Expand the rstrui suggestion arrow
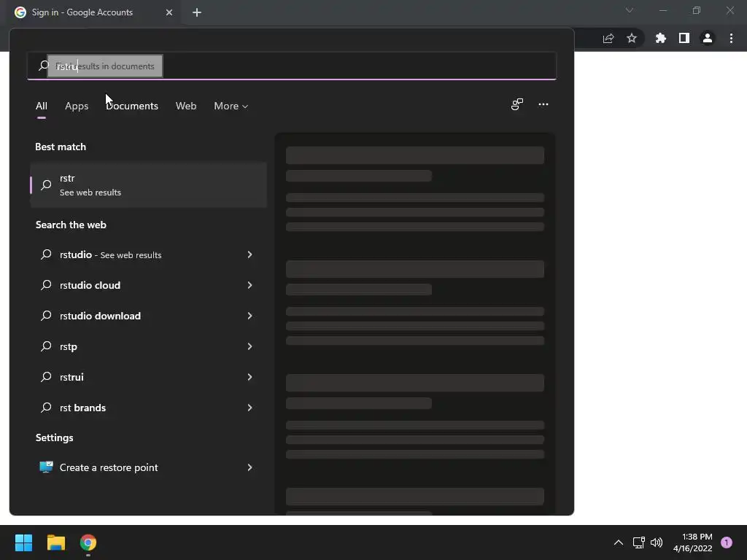Screen dimensions: 747x560 [249, 377]
